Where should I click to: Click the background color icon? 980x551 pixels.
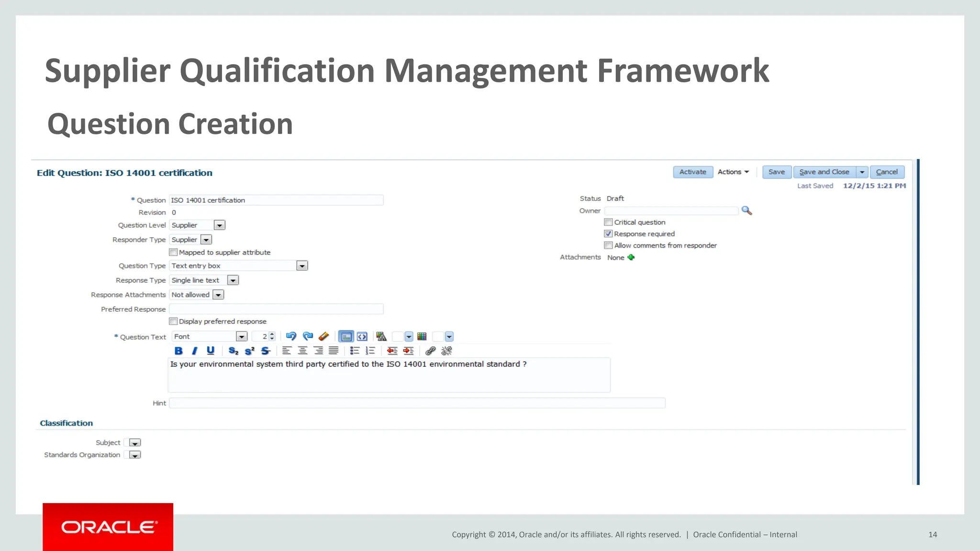coord(422,336)
